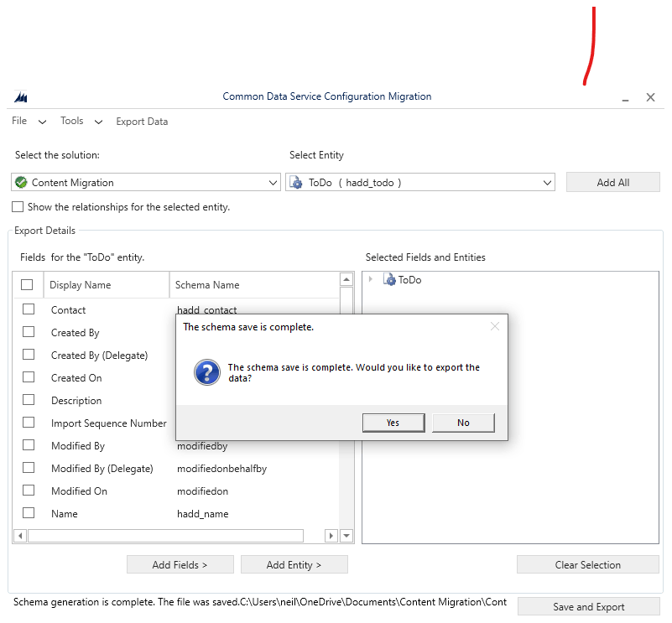672x623 pixels.
Task: Check the Created On field checkbox
Action: click(29, 377)
